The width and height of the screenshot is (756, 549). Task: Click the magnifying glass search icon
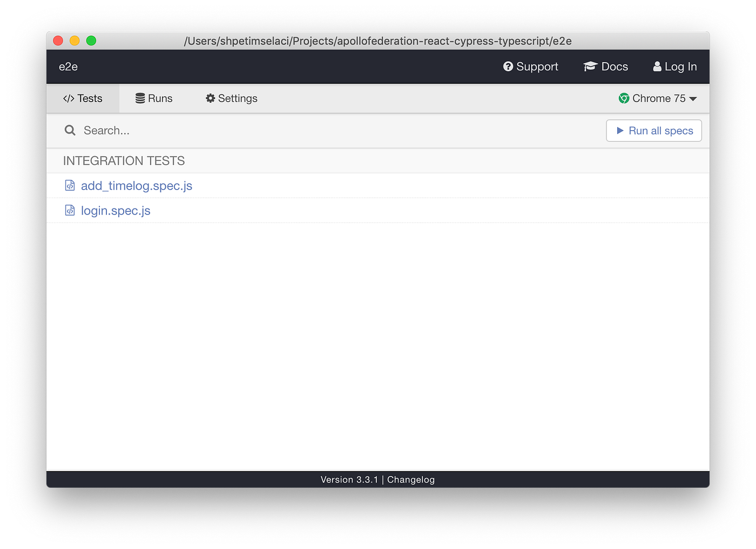point(70,130)
